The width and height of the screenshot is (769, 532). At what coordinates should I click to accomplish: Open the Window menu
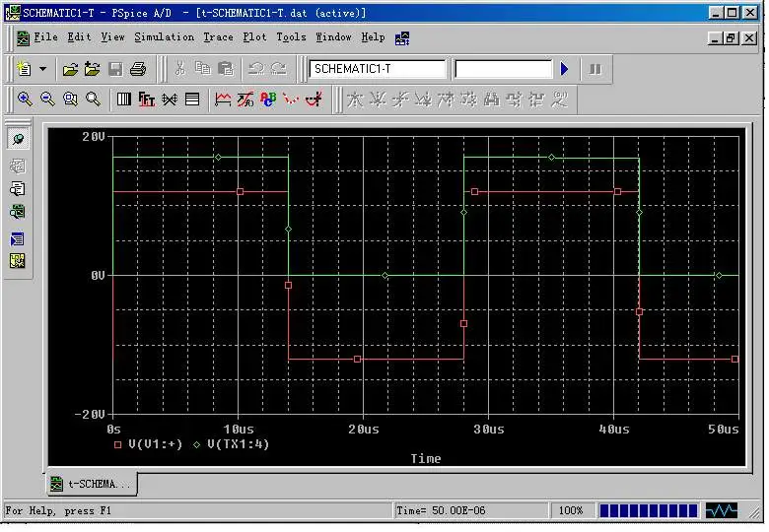click(333, 37)
